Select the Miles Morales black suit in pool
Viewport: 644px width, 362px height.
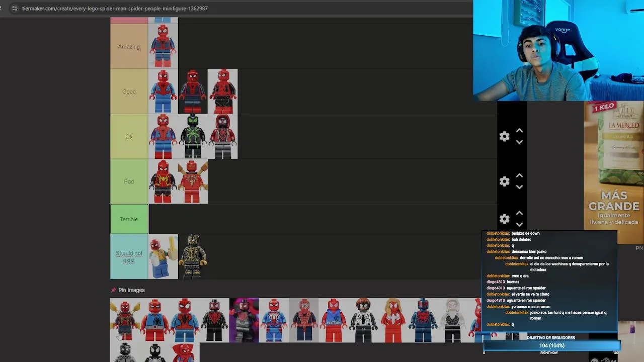click(x=214, y=320)
